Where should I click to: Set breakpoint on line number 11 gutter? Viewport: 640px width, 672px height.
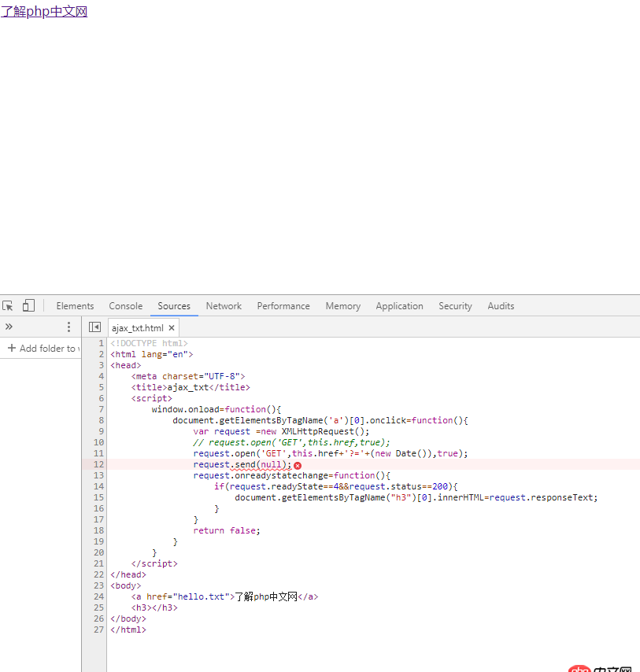[98, 453]
